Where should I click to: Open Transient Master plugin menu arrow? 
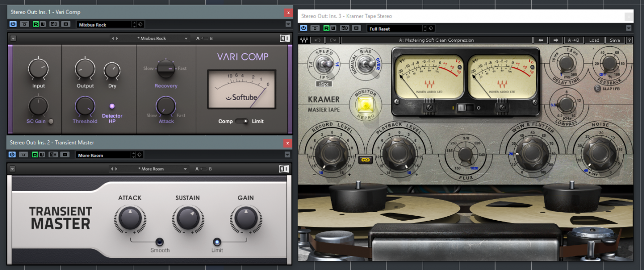pyautogui.click(x=13, y=169)
